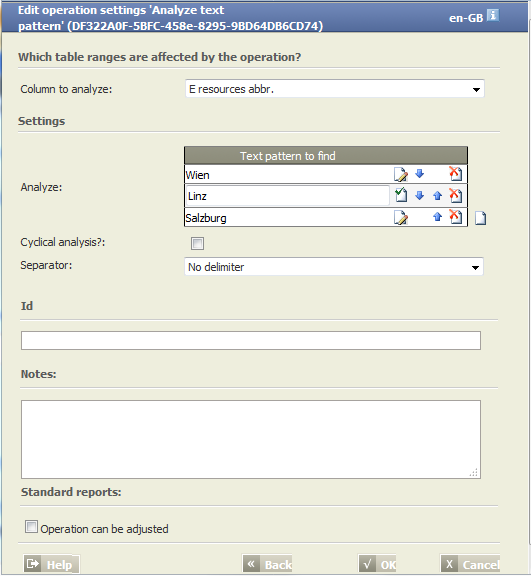
Task: Edit the Salzburg text pattern row
Action: tap(401, 217)
